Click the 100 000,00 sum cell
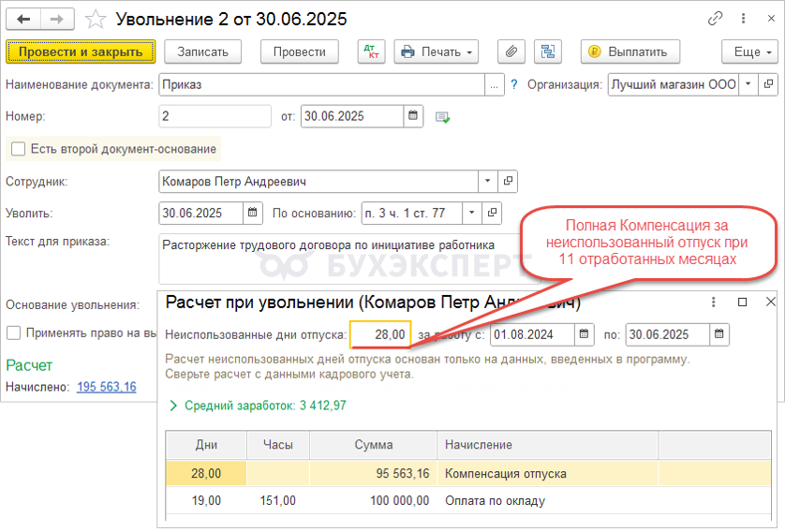This screenshot has height=532, width=785. pyautogui.click(x=374, y=500)
